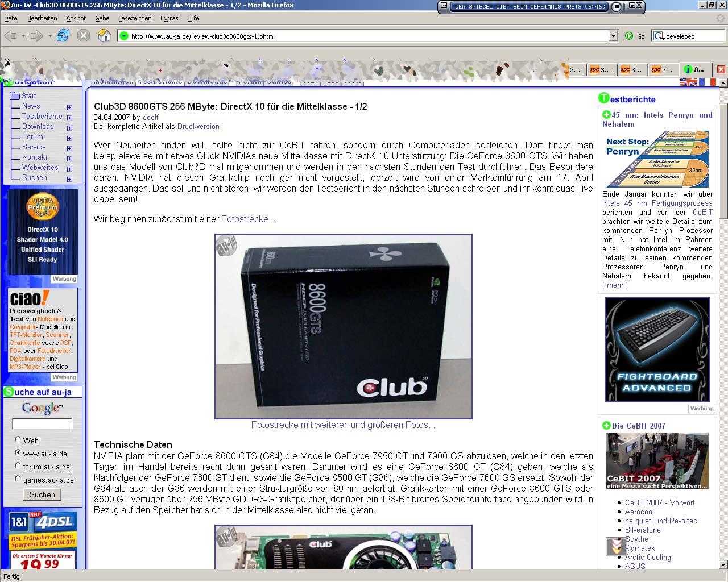Open the Hilfe menu
Screen dimensions: 728x582
tap(193, 18)
